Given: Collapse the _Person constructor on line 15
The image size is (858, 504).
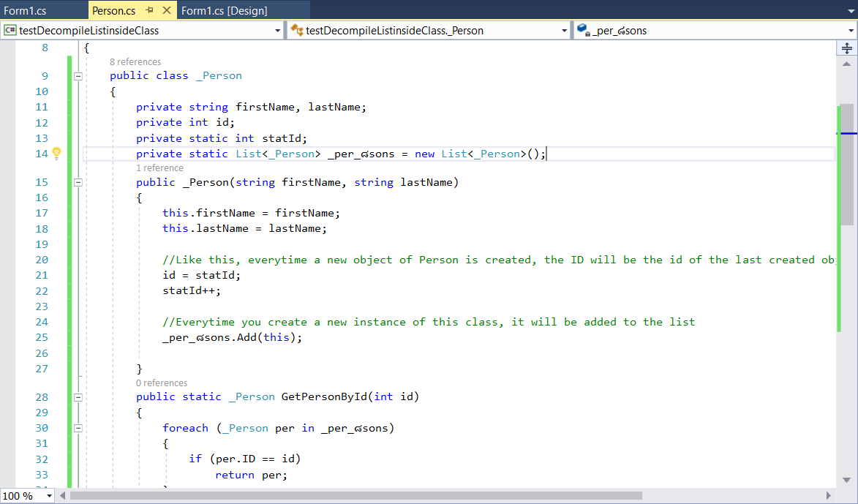Looking at the screenshot, I should point(78,182).
